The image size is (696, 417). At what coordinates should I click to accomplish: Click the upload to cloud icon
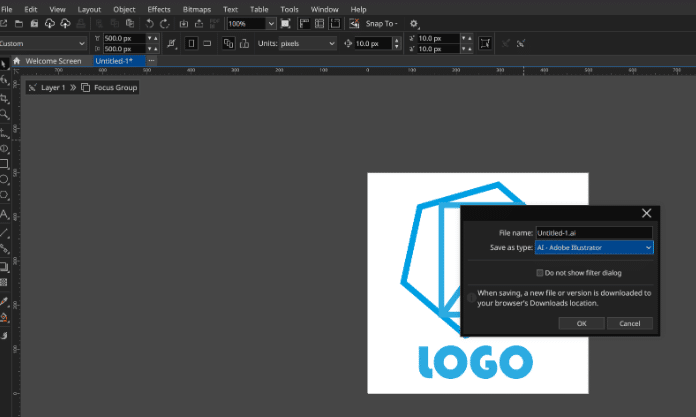(65, 24)
